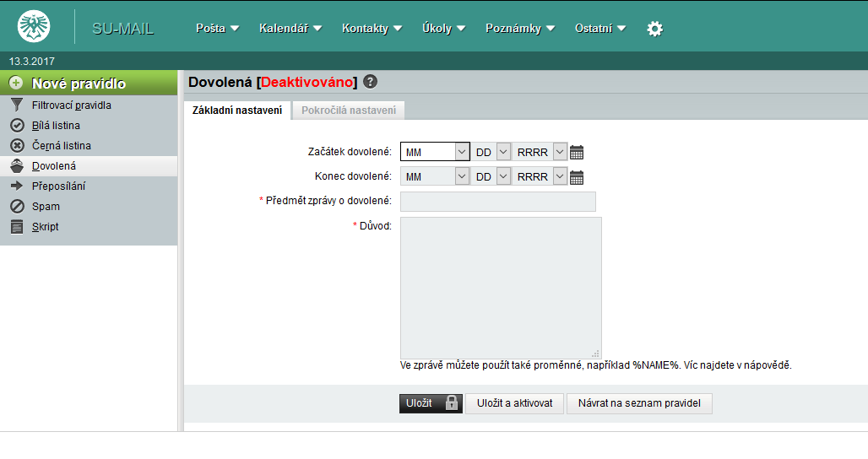Switch to Základní nastavení tab

point(237,110)
